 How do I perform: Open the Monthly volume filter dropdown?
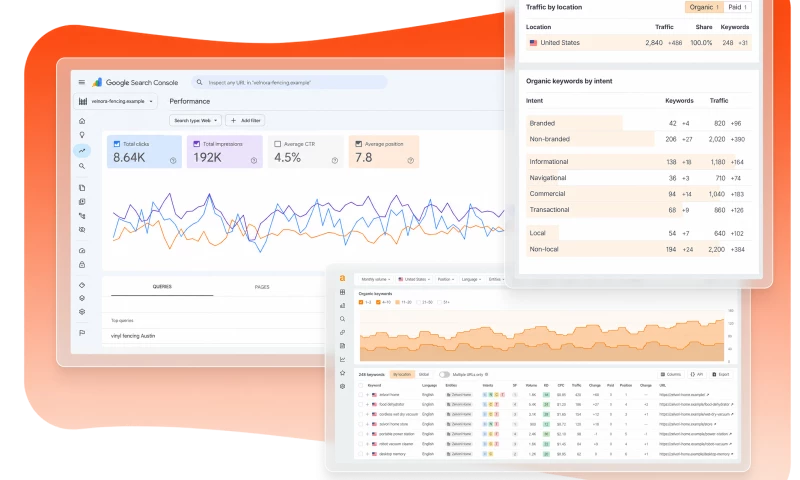(x=375, y=280)
